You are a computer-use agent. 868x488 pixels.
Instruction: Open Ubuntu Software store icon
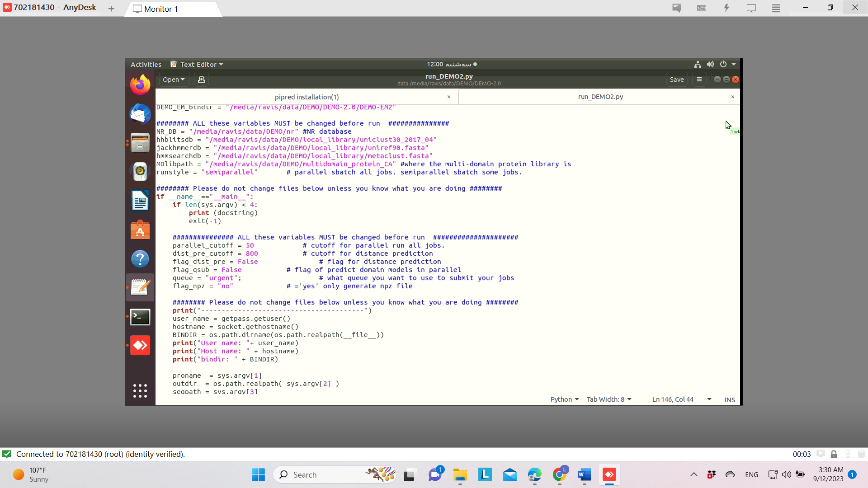click(x=140, y=230)
